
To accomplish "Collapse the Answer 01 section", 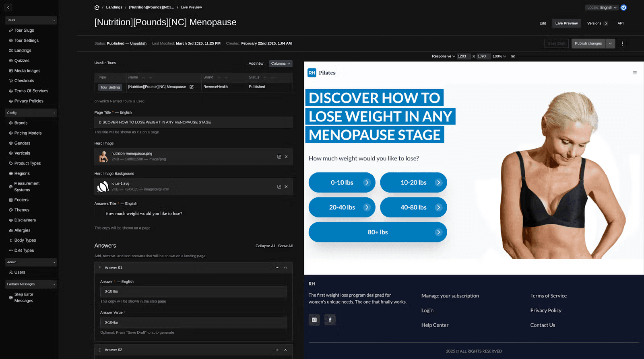I will click(x=285, y=268).
